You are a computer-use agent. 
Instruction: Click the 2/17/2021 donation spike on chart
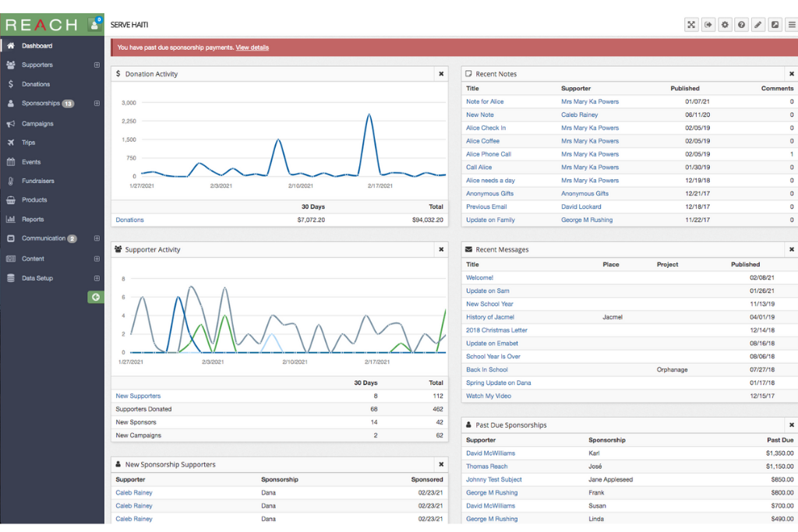click(369, 115)
